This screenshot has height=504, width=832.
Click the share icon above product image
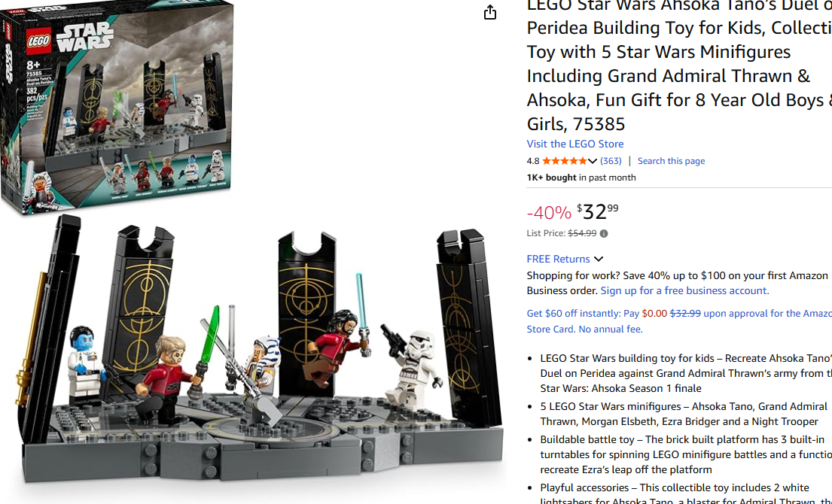tap(489, 12)
